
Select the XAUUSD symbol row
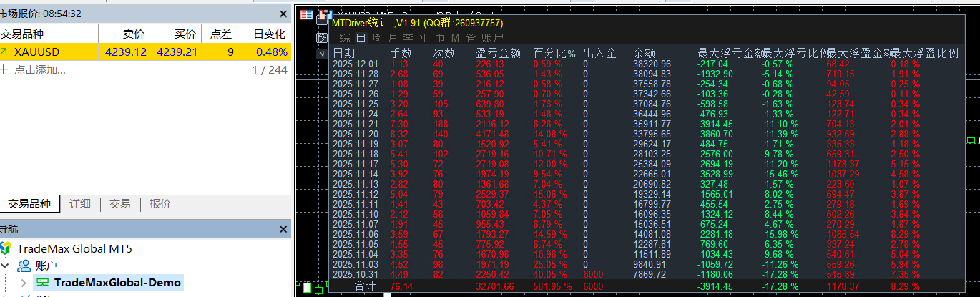point(145,52)
